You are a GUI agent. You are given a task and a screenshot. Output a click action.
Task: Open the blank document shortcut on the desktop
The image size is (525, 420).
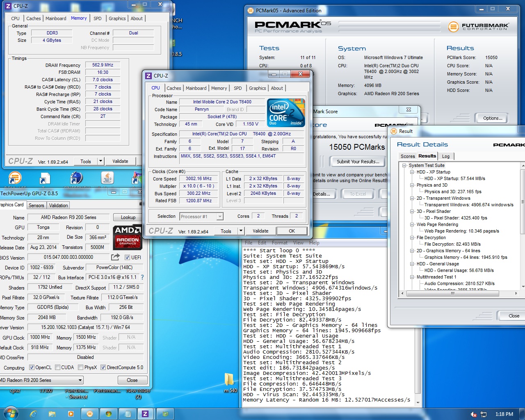tap(45, 178)
